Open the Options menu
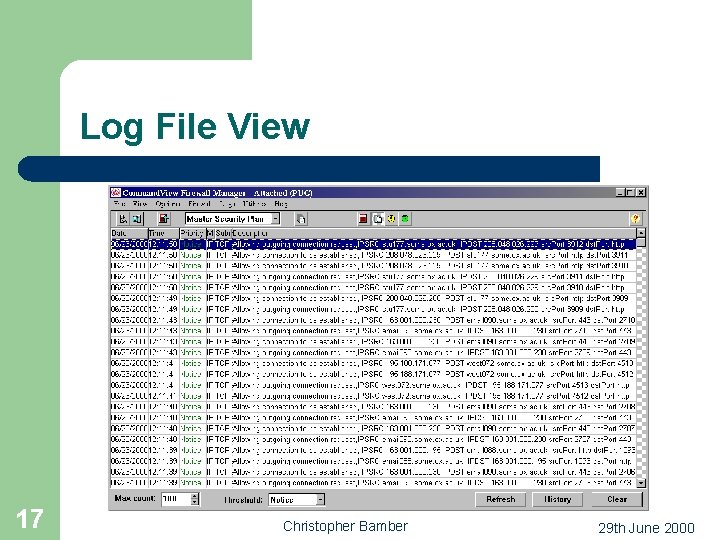720x540 pixels. (x=168, y=203)
